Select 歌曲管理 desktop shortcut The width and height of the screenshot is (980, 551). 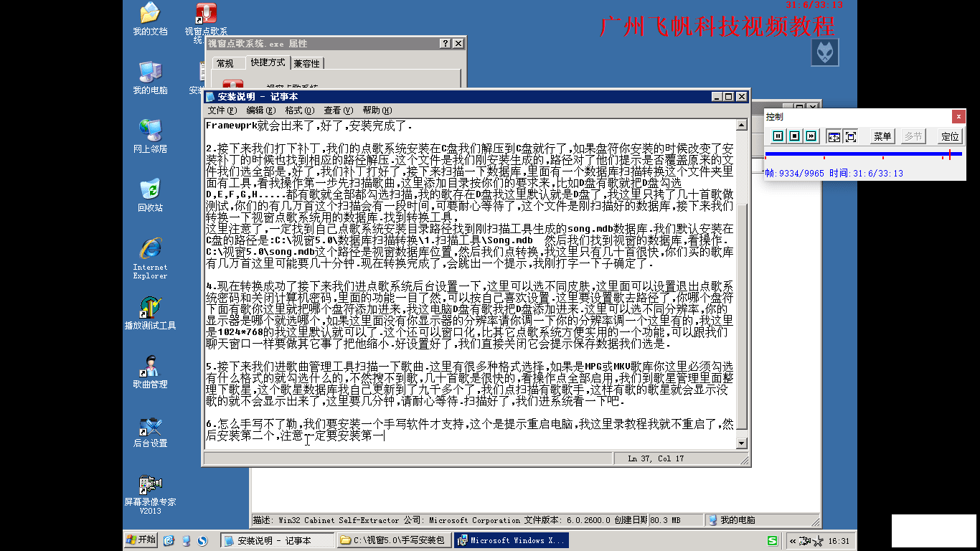(150, 372)
